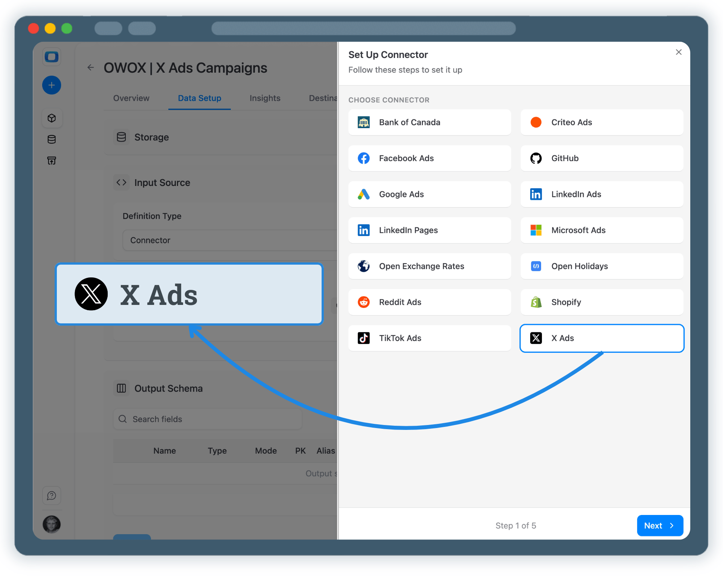Switch to the Overview tab
723x588 pixels.
tap(131, 98)
